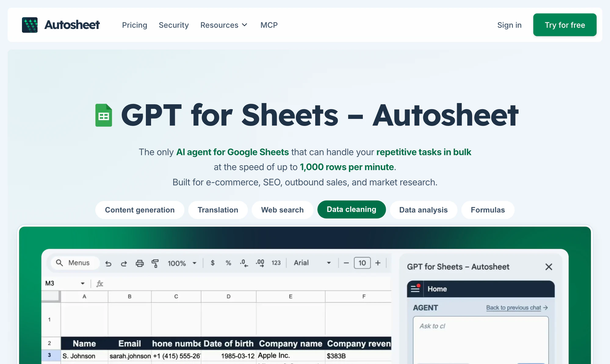Select the Content generation tab
This screenshot has height=364, width=610.
pos(140,210)
